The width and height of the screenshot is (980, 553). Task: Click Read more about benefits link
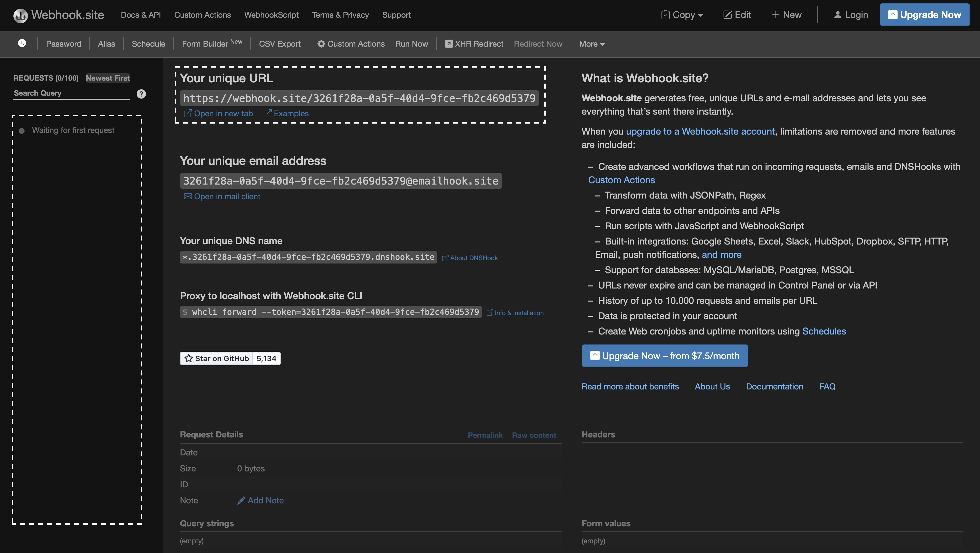coord(630,386)
